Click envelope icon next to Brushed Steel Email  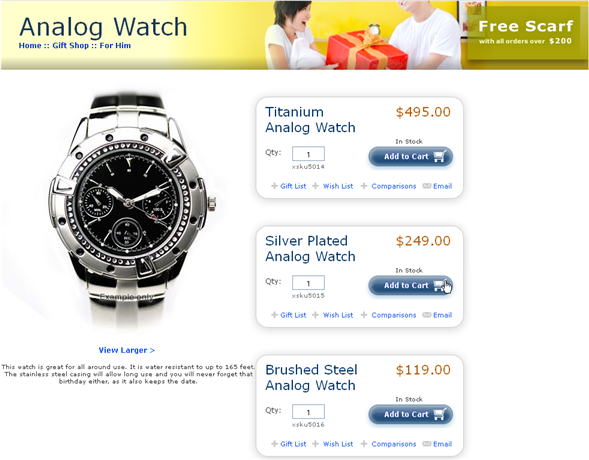tap(426, 444)
